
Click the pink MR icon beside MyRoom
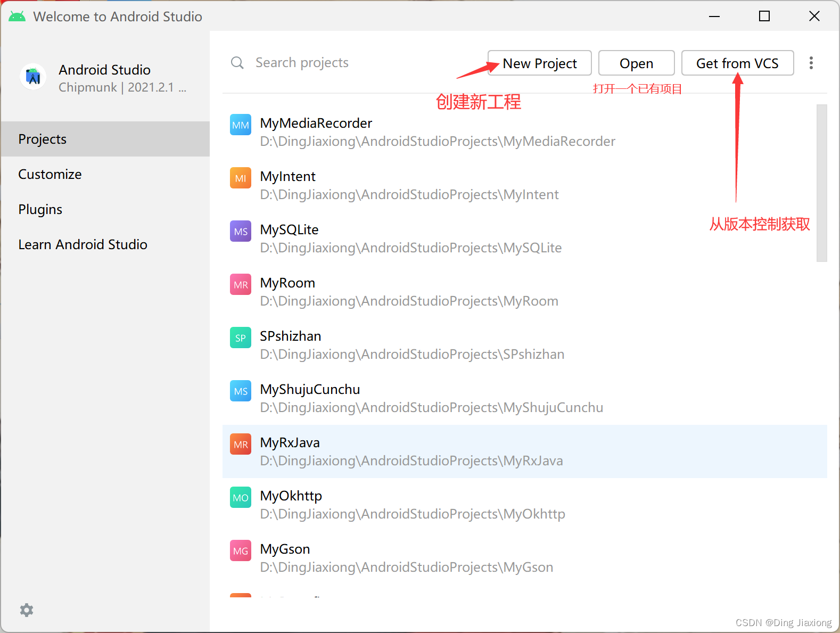241,285
